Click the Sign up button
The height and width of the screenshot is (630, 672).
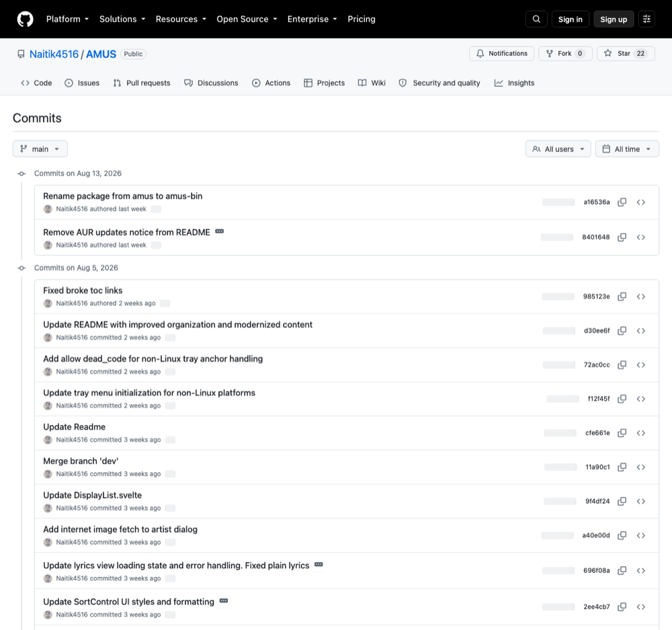pos(614,19)
